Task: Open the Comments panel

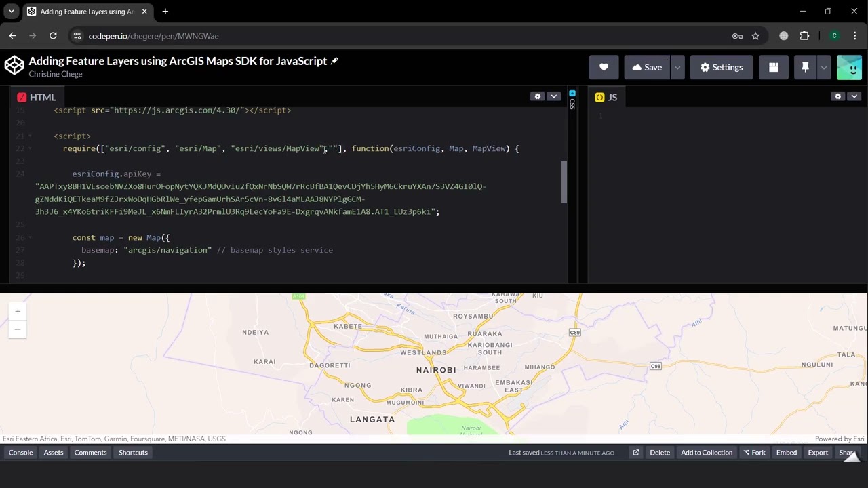Action: pyautogui.click(x=90, y=453)
